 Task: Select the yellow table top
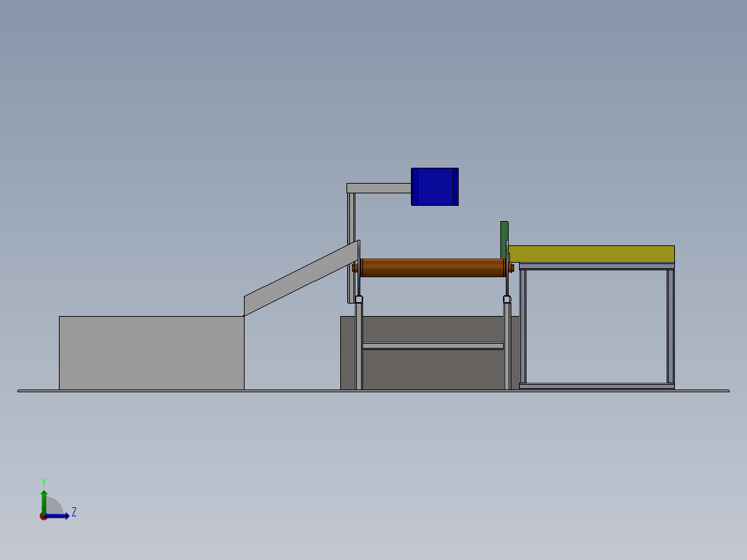[x=591, y=254]
